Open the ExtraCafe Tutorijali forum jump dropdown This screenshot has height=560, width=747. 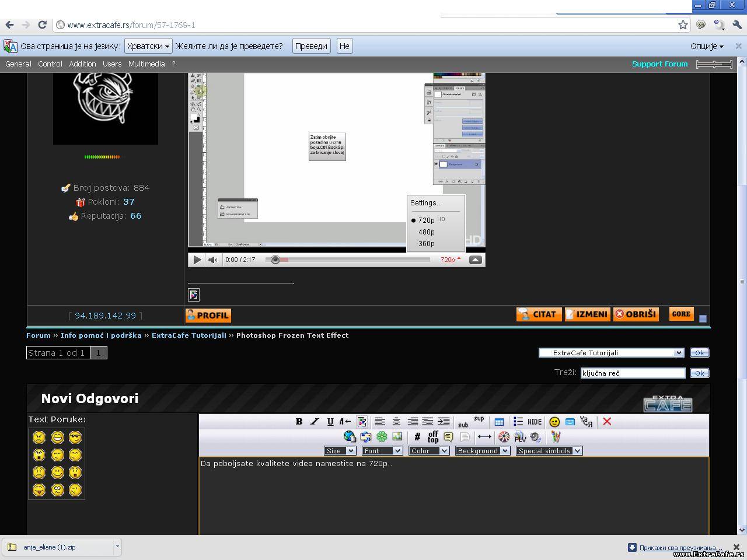click(611, 353)
